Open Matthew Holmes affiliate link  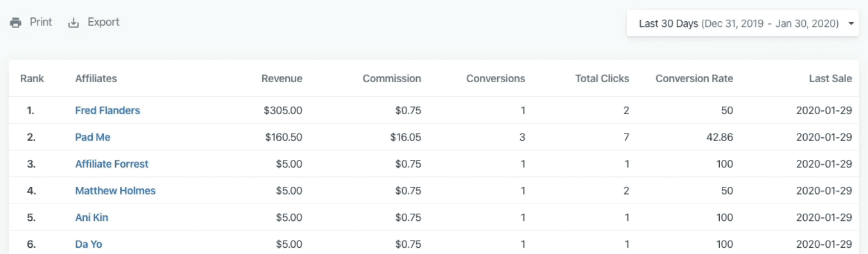pos(115,191)
